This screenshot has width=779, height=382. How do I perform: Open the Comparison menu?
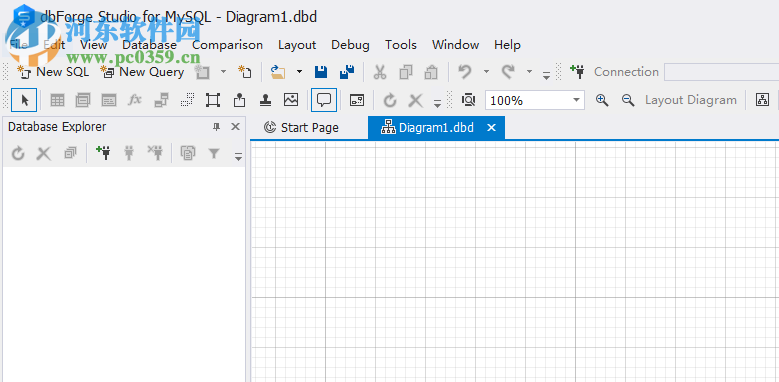(228, 45)
